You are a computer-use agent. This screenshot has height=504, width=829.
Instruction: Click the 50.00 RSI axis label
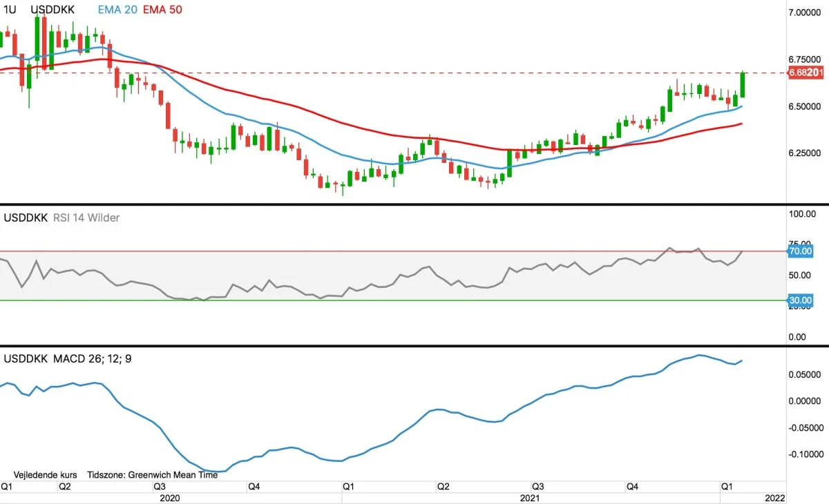pyautogui.click(x=800, y=275)
